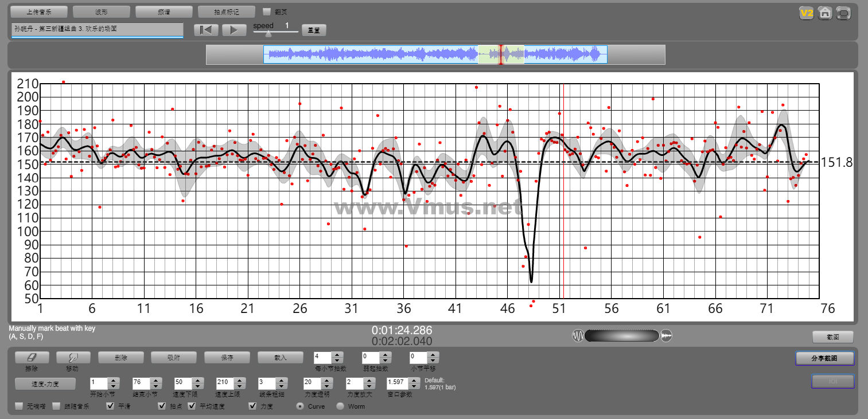Image resolution: width=868 pixels, height=419 pixels.
Task: Open the home page icon
Action: [825, 13]
